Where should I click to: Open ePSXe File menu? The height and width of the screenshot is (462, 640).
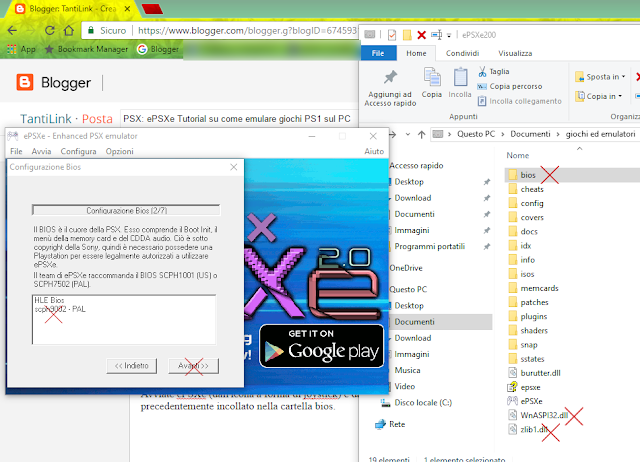16,151
